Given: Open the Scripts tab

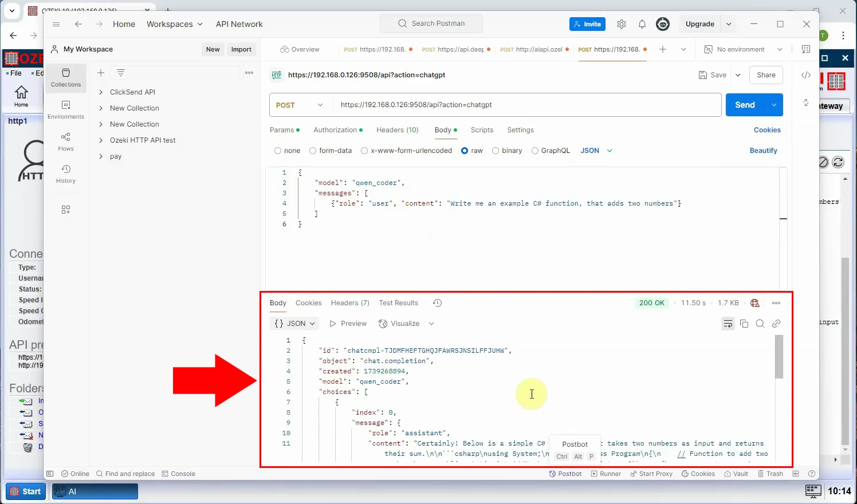Looking at the screenshot, I should pos(482,130).
